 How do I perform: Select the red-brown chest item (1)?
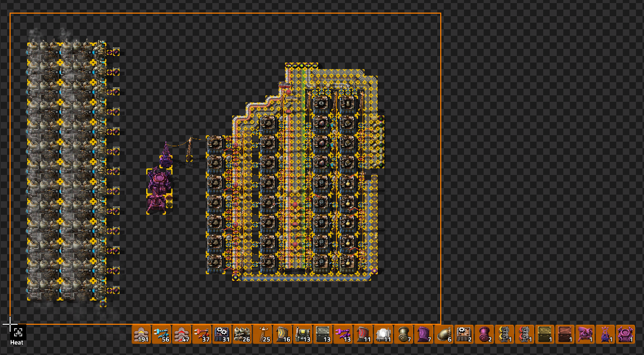565,334
